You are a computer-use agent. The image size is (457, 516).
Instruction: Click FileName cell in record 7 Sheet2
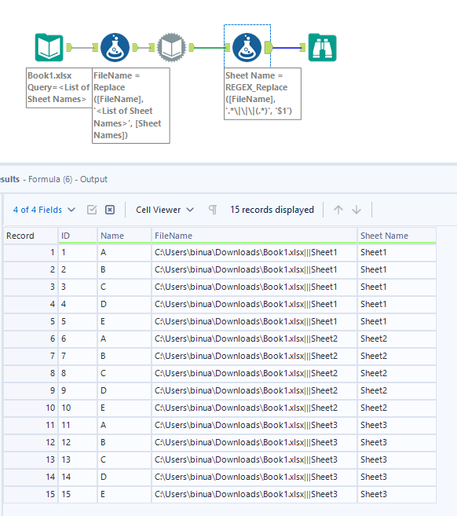point(254,356)
